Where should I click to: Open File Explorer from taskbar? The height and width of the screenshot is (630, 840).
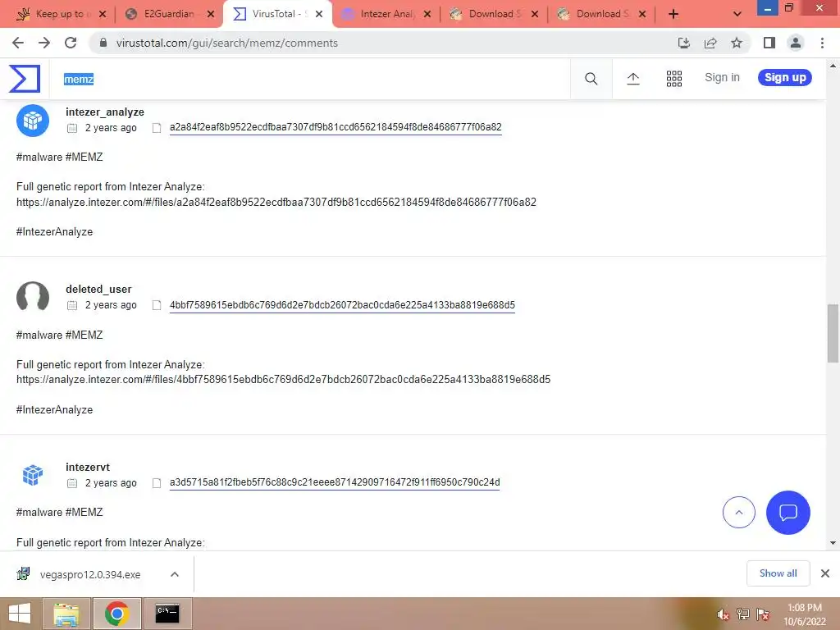66,614
